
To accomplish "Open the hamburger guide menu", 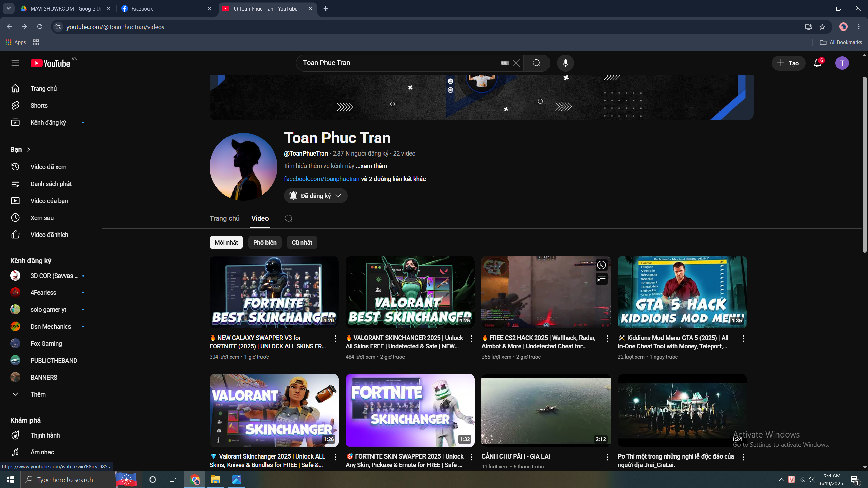I will click(15, 63).
